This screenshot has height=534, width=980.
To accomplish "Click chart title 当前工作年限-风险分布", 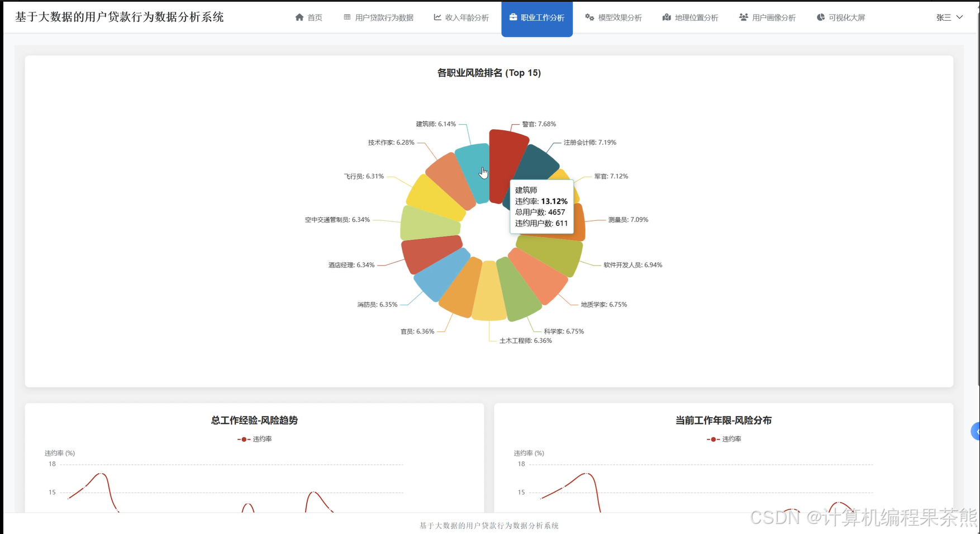I will (724, 420).
